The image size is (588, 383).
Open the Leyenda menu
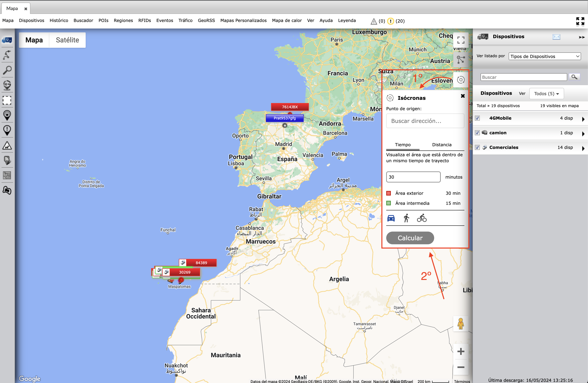[x=347, y=21]
